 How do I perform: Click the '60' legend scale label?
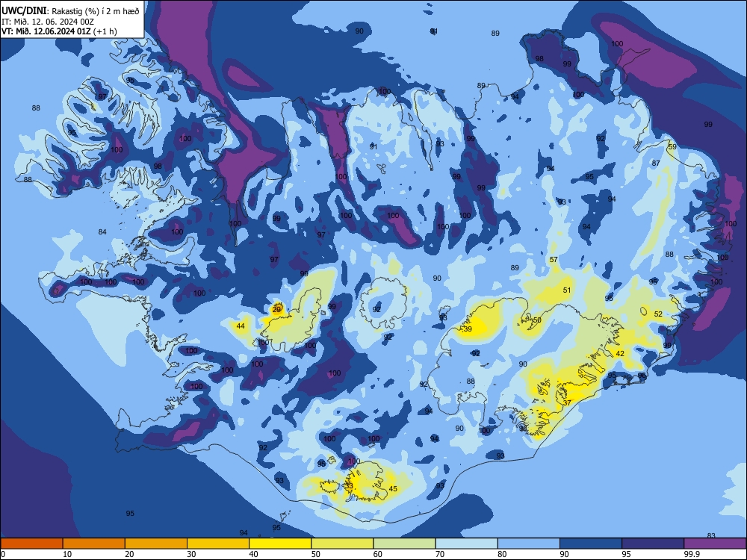click(378, 554)
